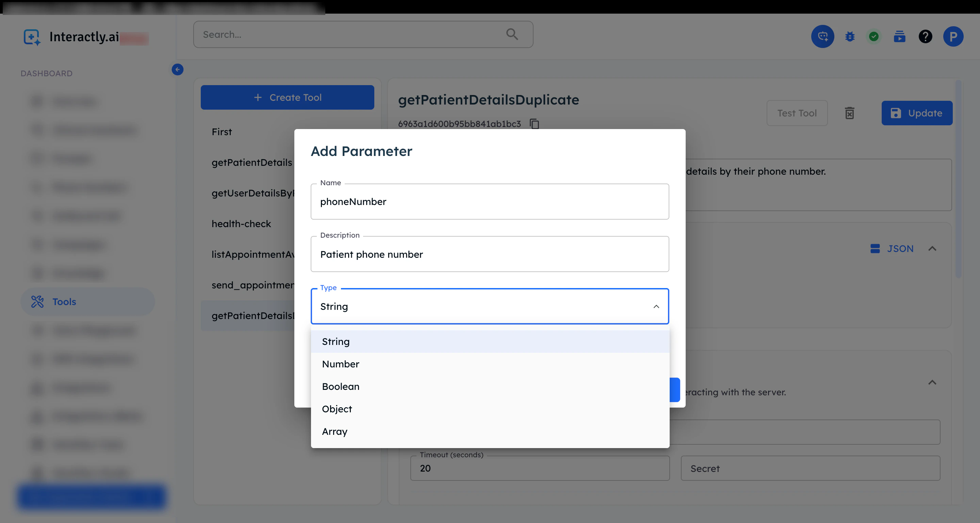980x523 pixels.
Task: Collapse sidebar with the arrow button
Action: 177,69
